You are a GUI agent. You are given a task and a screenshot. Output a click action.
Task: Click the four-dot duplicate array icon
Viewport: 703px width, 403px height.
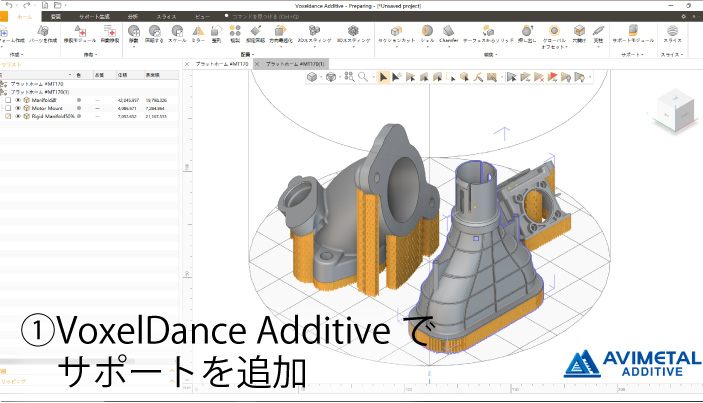[235, 30]
